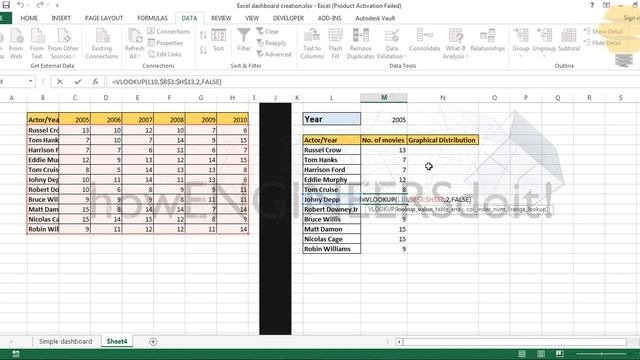The width and height of the screenshot is (640, 360).
Task: Toggle the Filter funnel icon
Action: [x=244, y=40]
